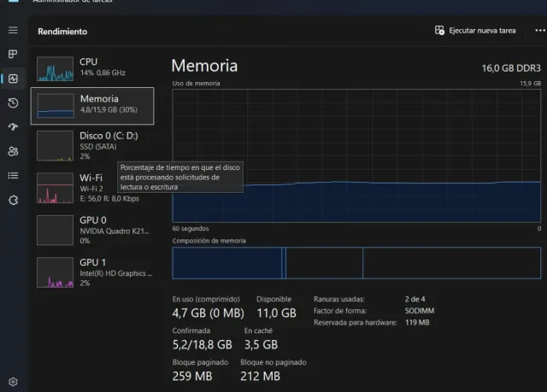Open the App history page icon

(x=13, y=103)
